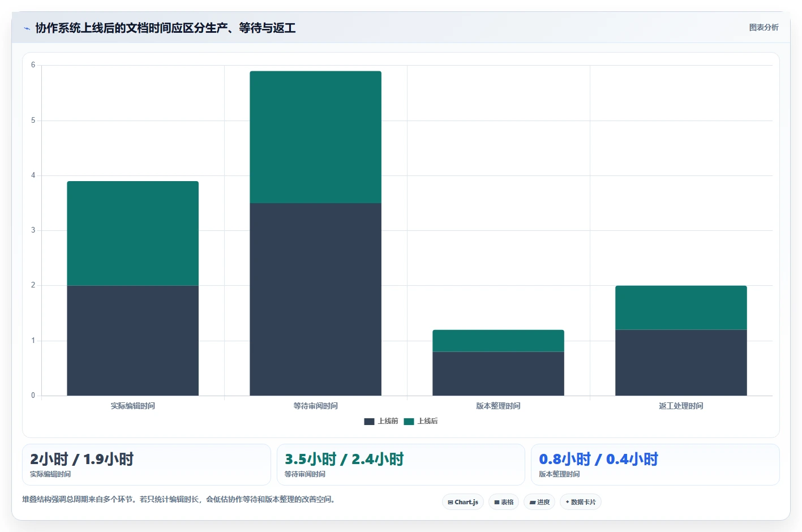Screen dimensions: 802x532
Task: Click the y-axis label 6
Action: coord(33,65)
